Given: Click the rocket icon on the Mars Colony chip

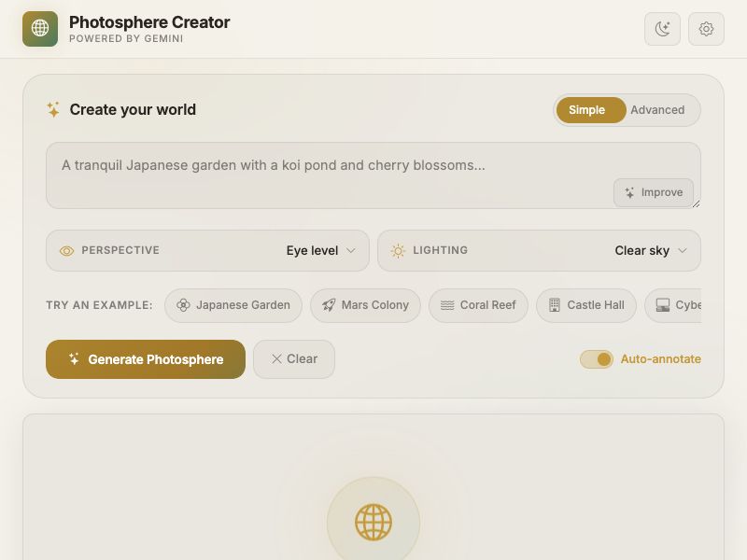Looking at the screenshot, I should tap(328, 305).
